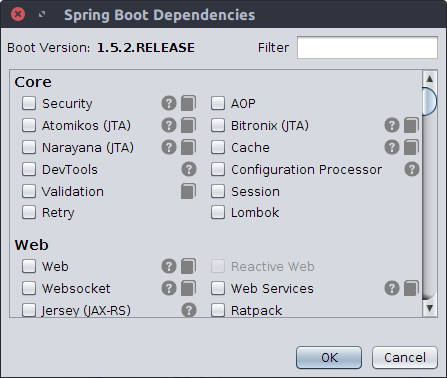Confirm the dialog with OK
Screen dimensions: 447x378
(329, 358)
